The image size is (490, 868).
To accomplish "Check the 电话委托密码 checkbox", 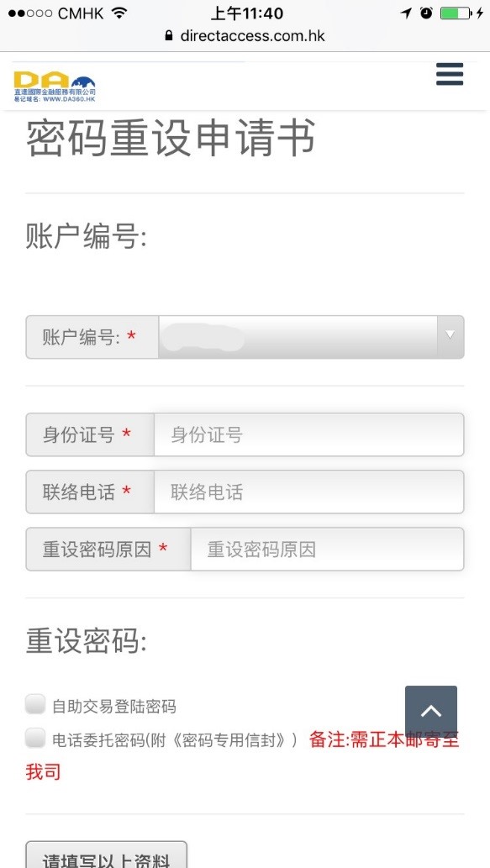I will [35, 738].
